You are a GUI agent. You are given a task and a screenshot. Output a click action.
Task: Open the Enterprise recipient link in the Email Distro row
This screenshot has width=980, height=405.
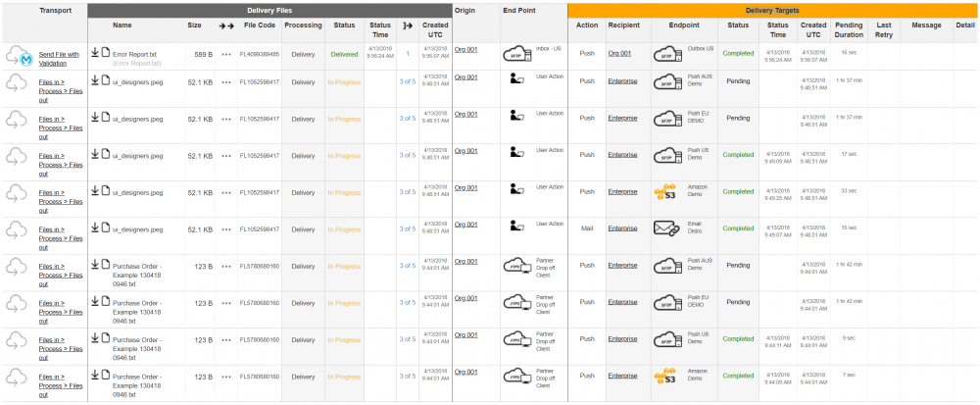tap(622, 228)
